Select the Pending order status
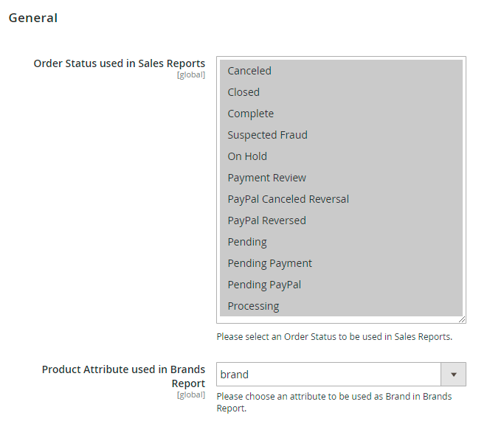504x424 pixels. tap(247, 242)
